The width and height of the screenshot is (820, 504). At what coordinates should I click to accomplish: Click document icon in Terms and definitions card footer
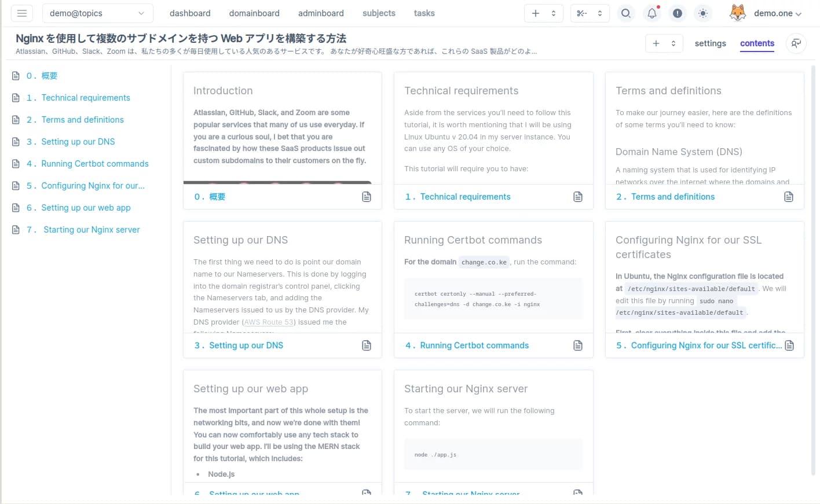pos(789,197)
